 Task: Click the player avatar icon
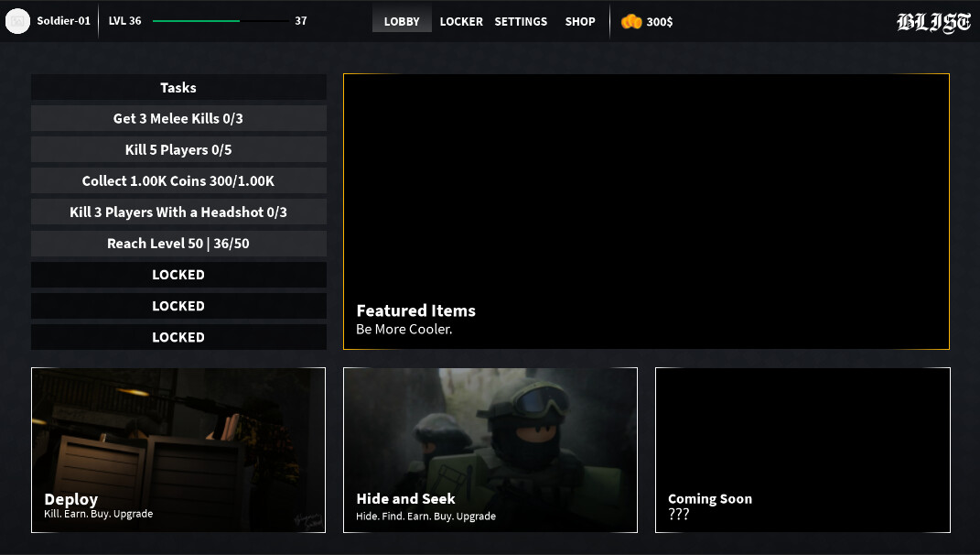[x=18, y=20]
